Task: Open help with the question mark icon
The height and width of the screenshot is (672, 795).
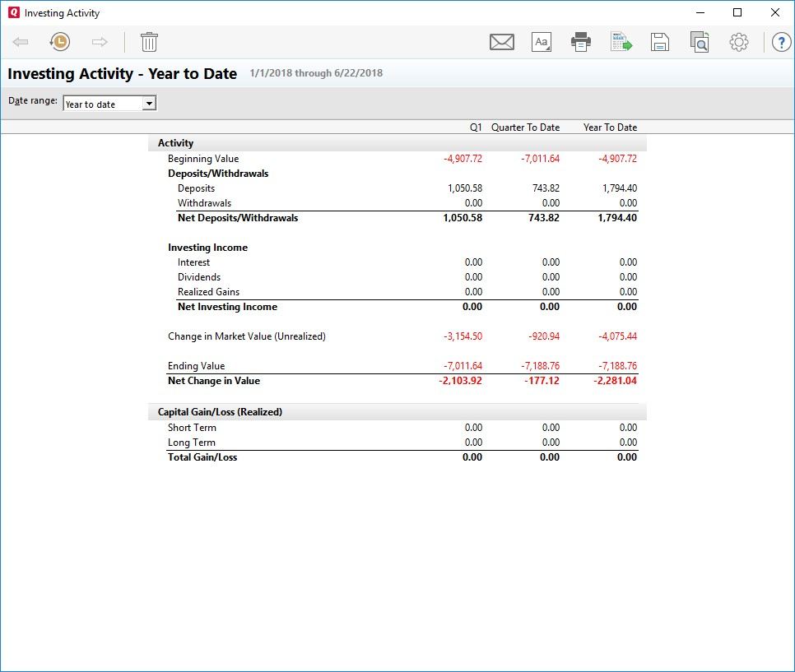Action: [x=780, y=42]
